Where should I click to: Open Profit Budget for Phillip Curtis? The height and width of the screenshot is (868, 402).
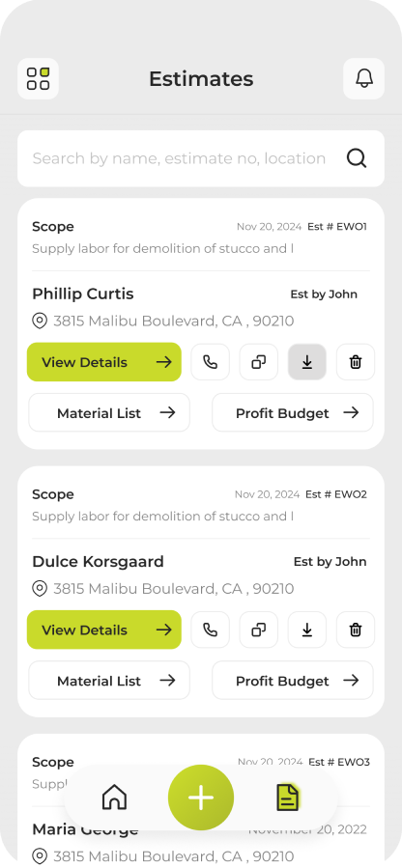293,412
